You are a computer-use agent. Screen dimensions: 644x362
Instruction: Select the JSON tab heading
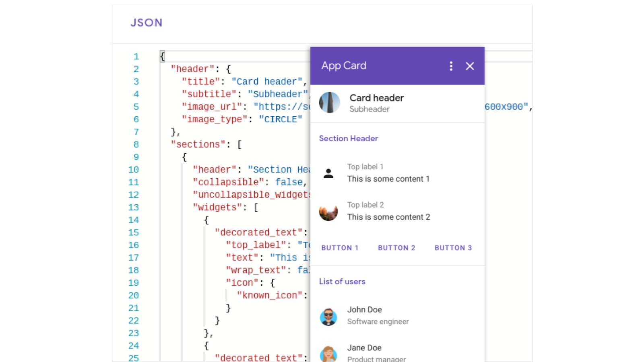tap(147, 23)
